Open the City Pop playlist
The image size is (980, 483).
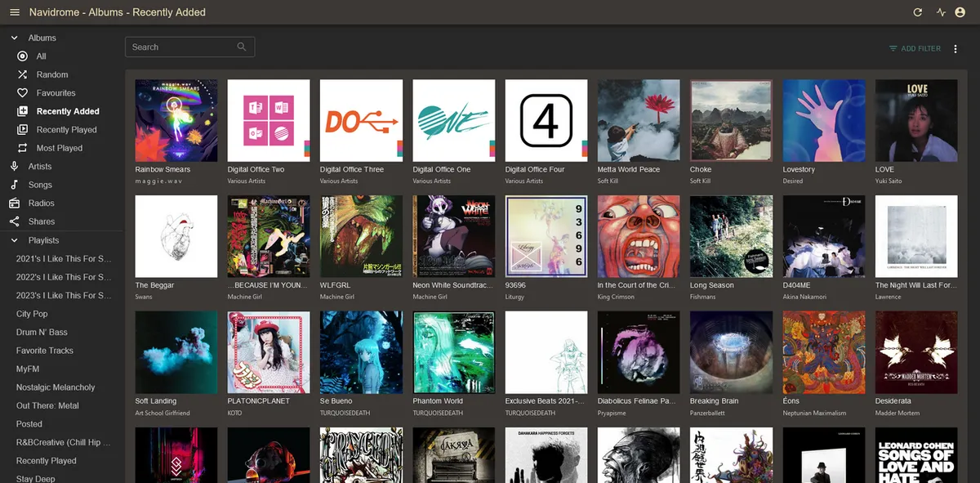[32, 314]
